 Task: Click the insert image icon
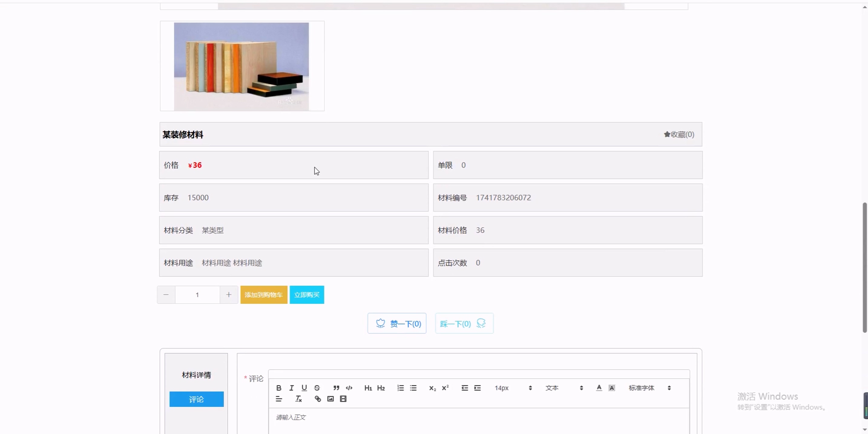coord(330,399)
